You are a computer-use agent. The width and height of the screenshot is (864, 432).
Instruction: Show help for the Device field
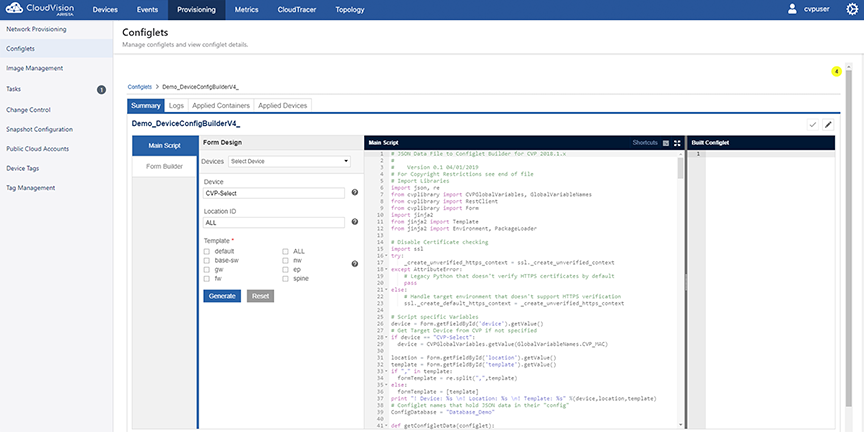[x=355, y=192]
